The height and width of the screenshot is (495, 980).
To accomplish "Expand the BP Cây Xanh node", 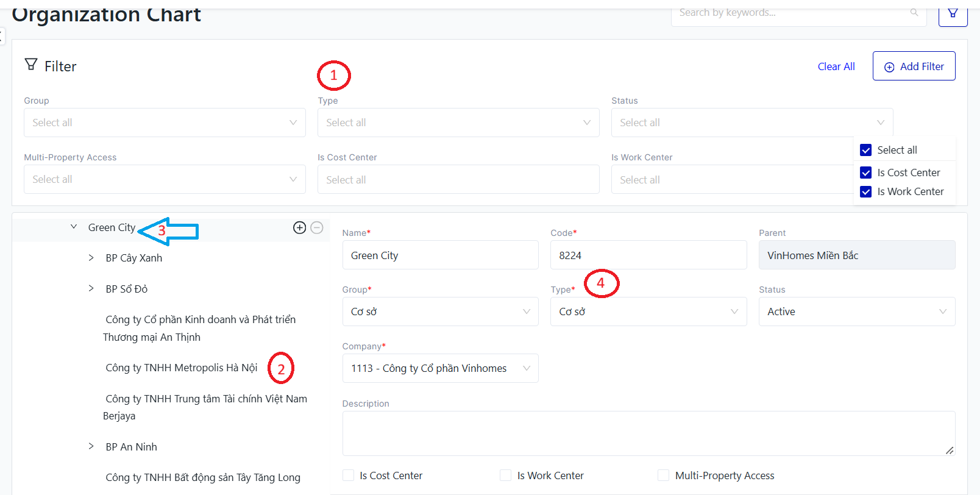I will point(91,258).
